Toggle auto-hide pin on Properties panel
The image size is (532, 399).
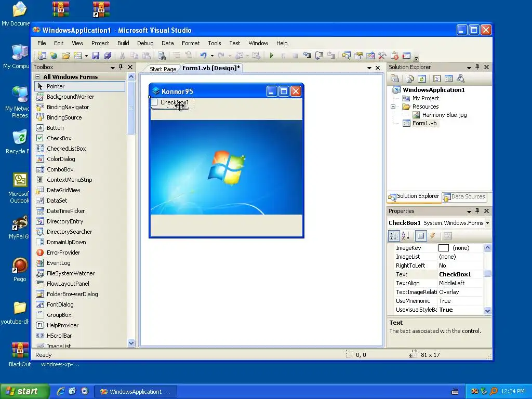coord(477,211)
